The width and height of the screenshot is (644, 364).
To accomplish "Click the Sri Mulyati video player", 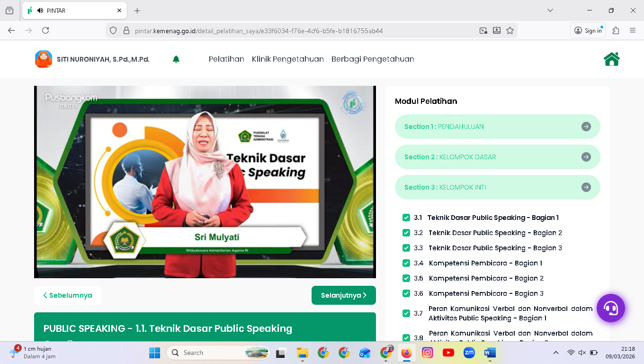I will [205, 182].
